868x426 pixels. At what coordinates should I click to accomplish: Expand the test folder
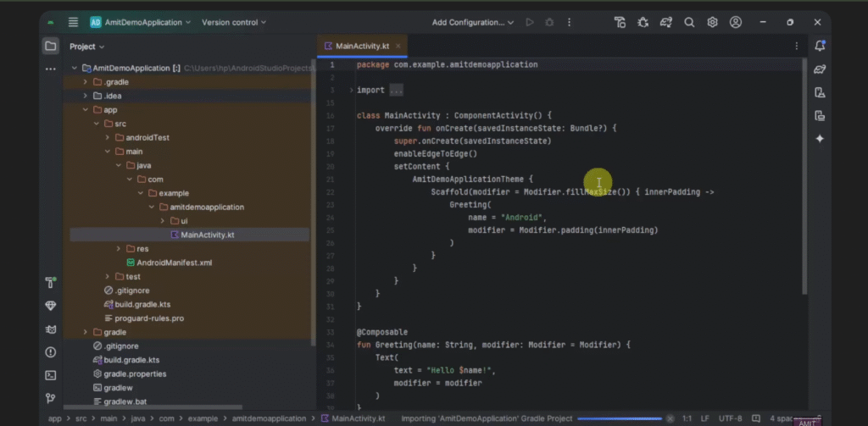pyautogui.click(x=108, y=276)
